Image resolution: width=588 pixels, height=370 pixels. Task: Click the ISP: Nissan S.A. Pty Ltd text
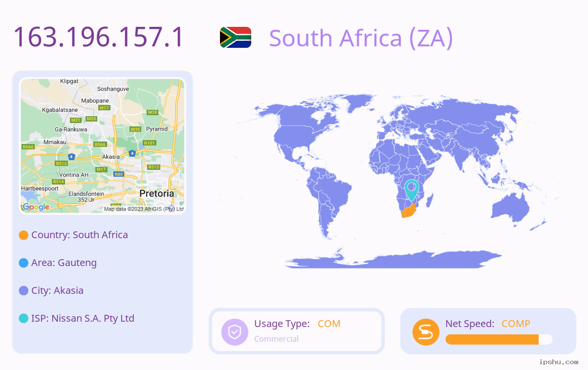click(x=83, y=318)
